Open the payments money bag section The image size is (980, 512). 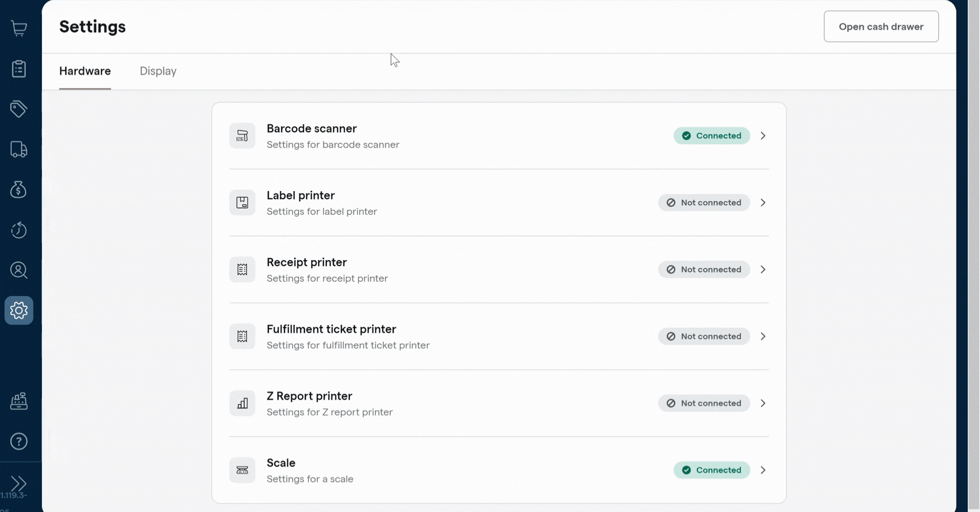pos(19,189)
